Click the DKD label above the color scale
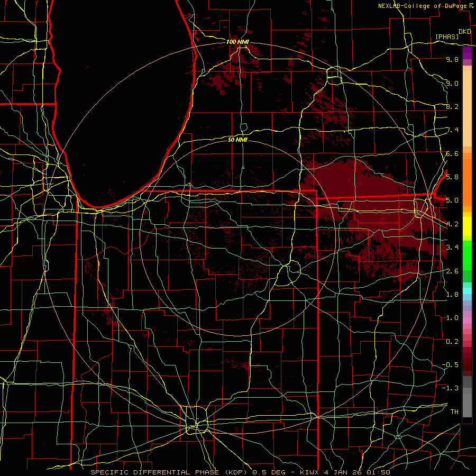Viewport: 476px width, 476px height. pos(464,32)
